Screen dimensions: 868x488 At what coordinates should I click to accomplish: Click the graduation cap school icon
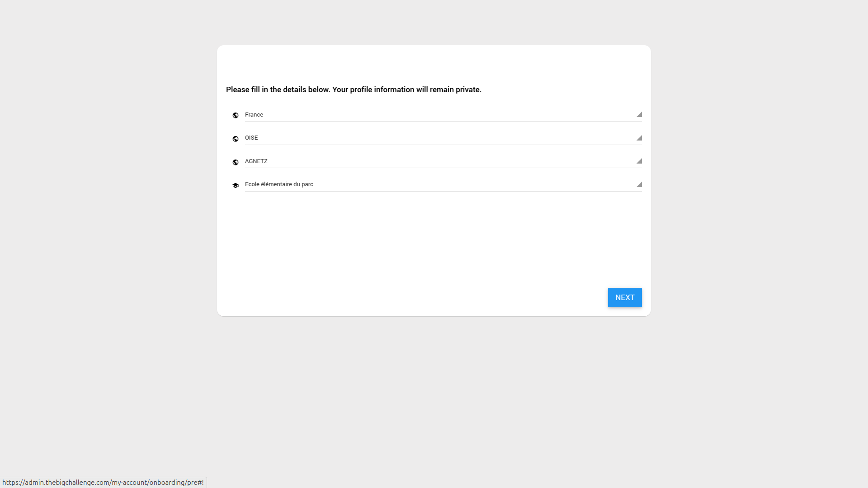click(x=236, y=185)
